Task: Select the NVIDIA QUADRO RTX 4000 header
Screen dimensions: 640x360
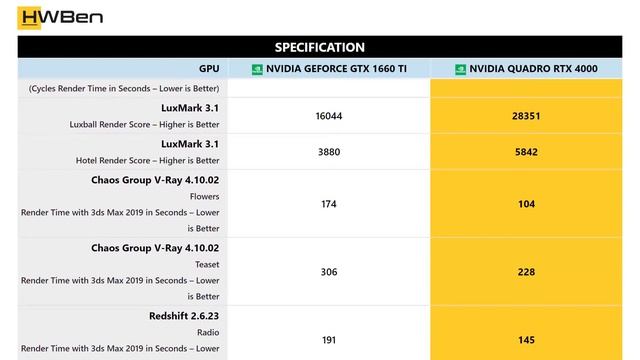Action: point(533,69)
